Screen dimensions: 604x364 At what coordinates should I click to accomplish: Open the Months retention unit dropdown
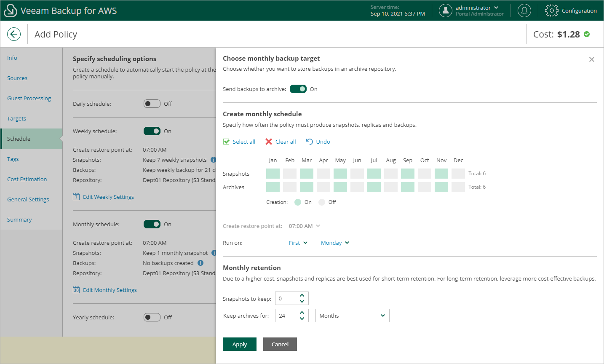pyautogui.click(x=352, y=316)
